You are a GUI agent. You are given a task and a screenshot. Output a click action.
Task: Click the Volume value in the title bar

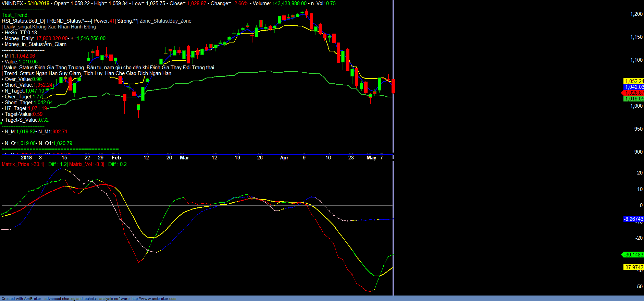click(x=289, y=3)
